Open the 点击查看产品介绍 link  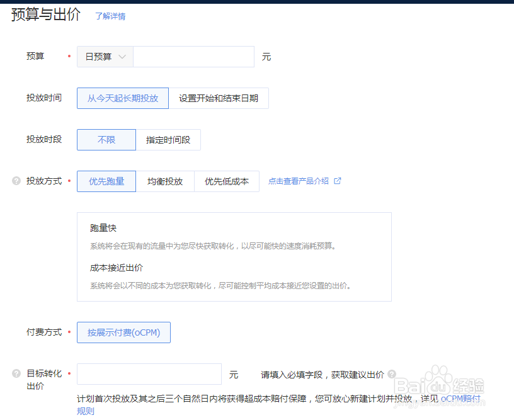299,181
